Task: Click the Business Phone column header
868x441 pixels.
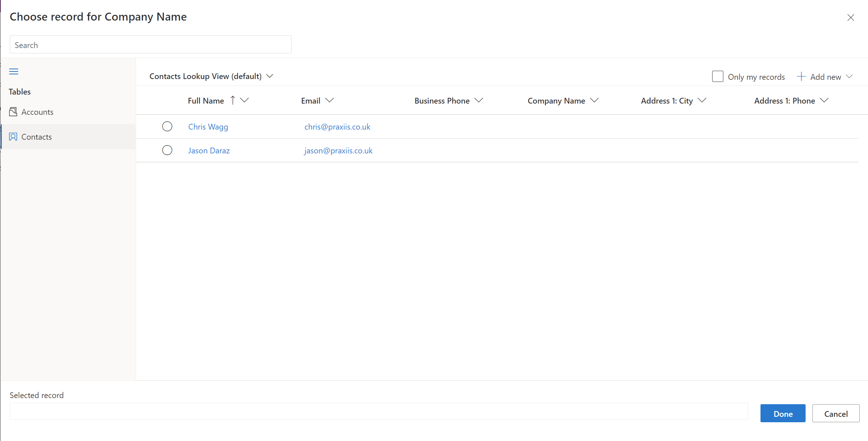Action: click(442, 101)
